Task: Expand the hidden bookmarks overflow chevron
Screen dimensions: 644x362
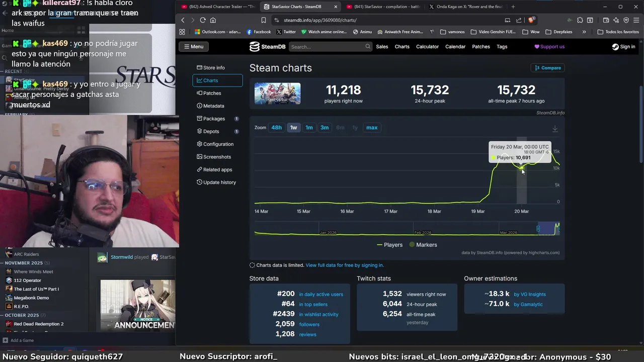Action: (x=584, y=32)
